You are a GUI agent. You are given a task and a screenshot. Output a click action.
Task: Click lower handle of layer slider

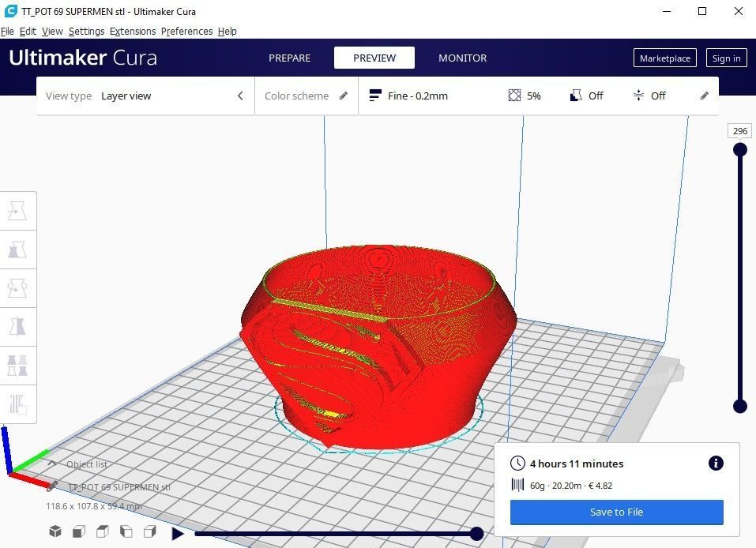pyautogui.click(x=740, y=407)
